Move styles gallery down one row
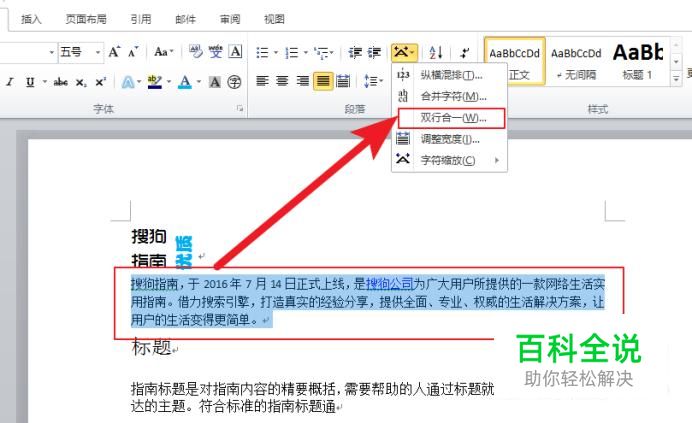Image resolution: width=692 pixels, height=423 pixels. pos(676,61)
